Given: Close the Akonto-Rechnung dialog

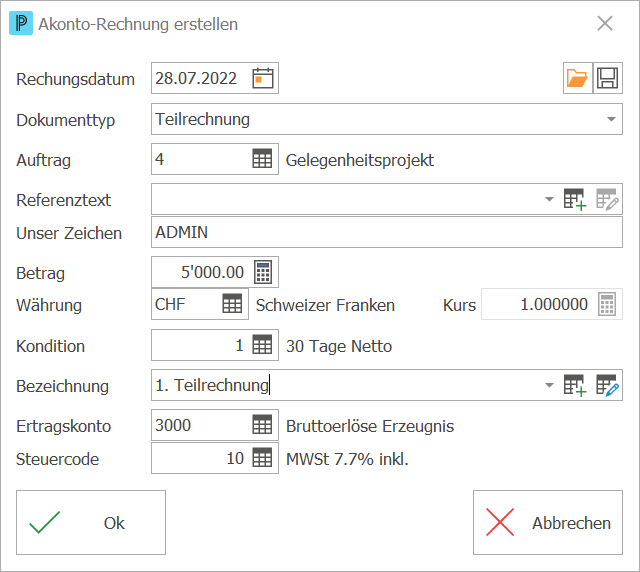Looking at the screenshot, I should coord(605,23).
